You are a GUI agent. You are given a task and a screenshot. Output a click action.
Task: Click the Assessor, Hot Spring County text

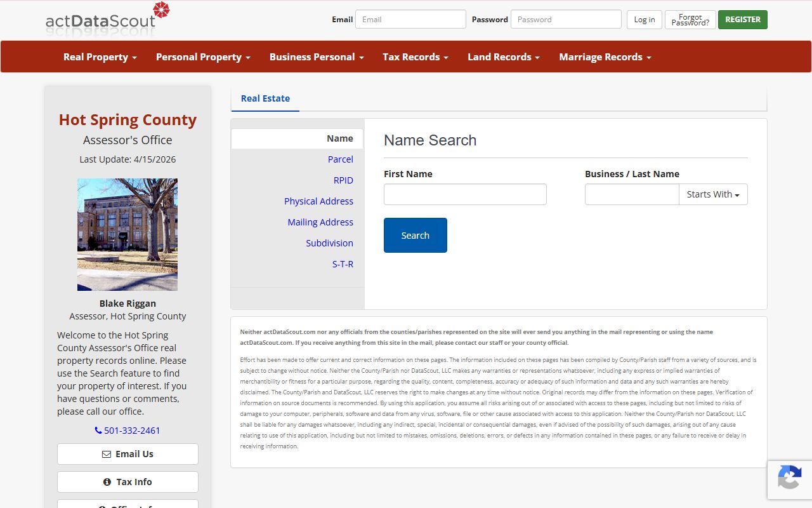tap(128, 316)
